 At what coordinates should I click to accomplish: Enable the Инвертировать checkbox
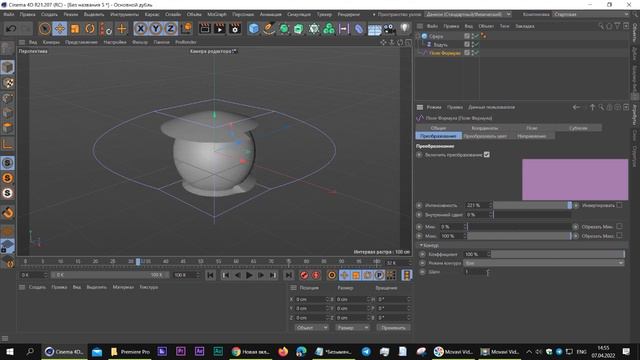click(x=620, y=205)
